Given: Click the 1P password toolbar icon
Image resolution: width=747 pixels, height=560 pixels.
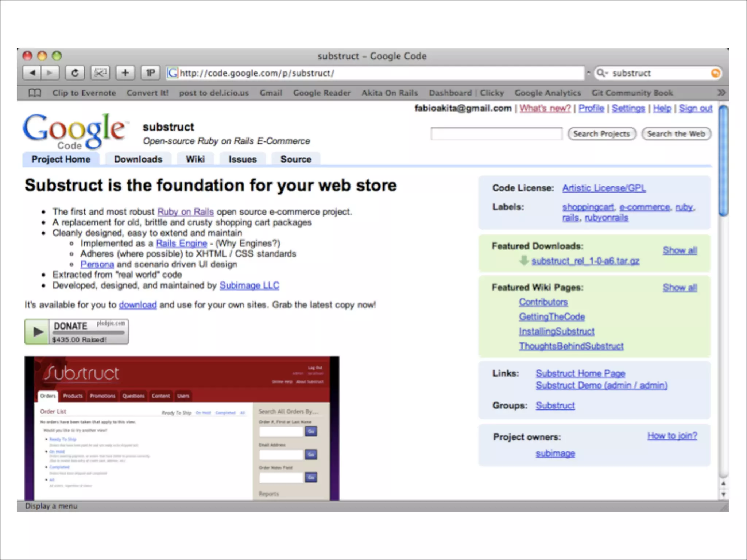Looking at the screenshot, I should (150, 73).
